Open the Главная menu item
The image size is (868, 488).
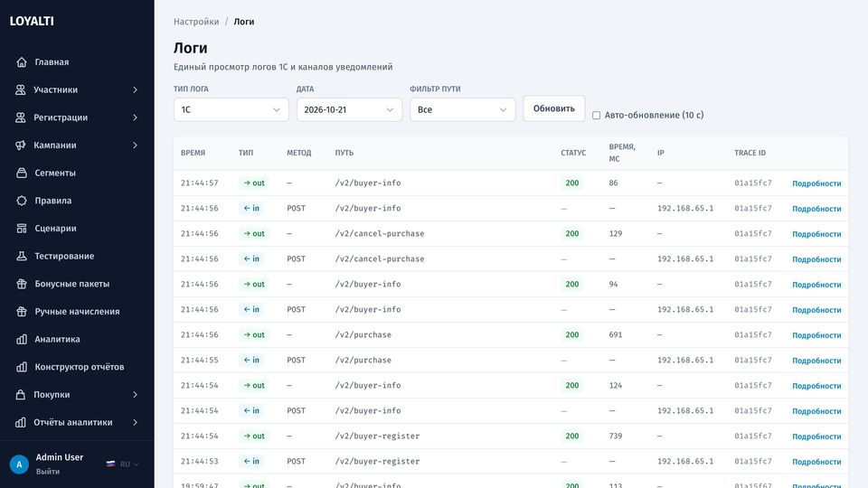(77, 62)
